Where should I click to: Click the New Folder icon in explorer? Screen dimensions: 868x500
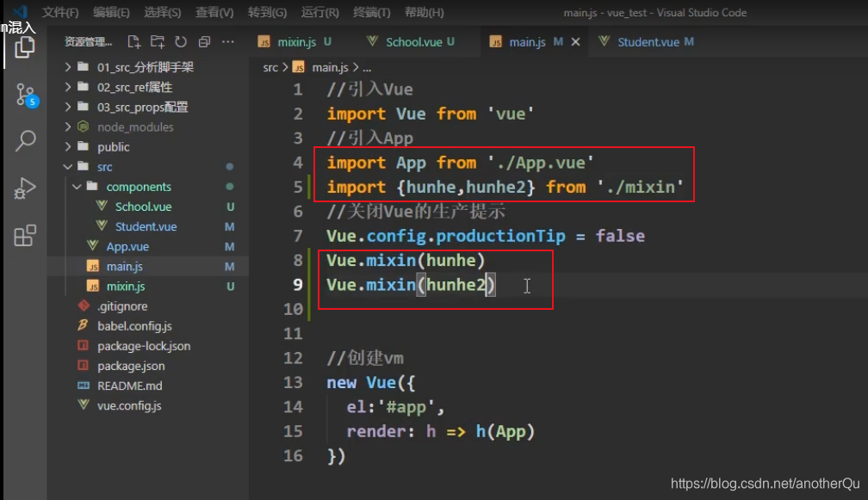[158, 41]
